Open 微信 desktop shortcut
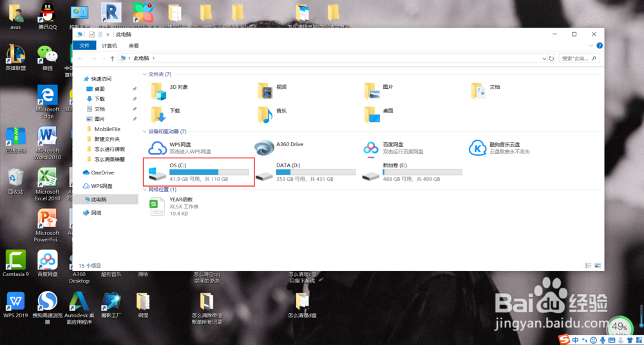 (x=48, y=57)
